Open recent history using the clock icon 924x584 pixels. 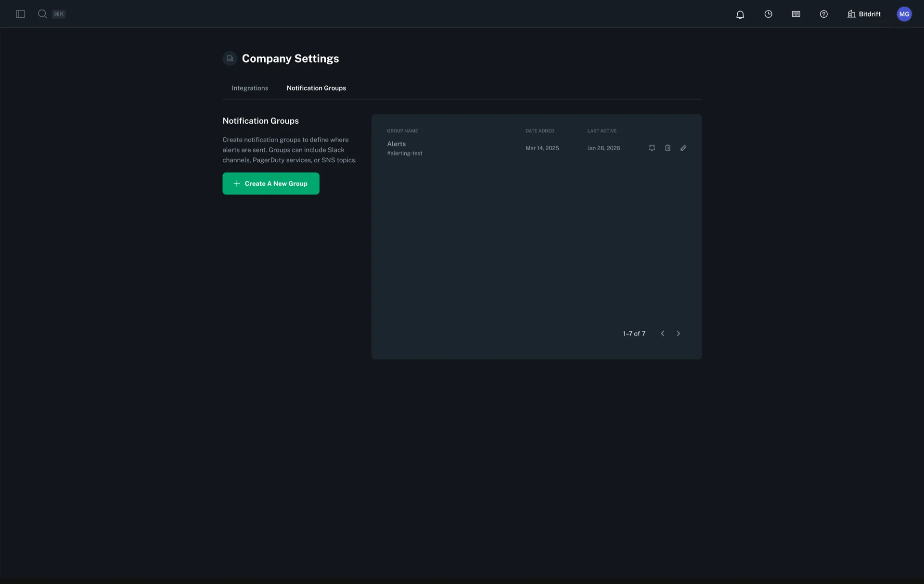(x=768, y=14)
